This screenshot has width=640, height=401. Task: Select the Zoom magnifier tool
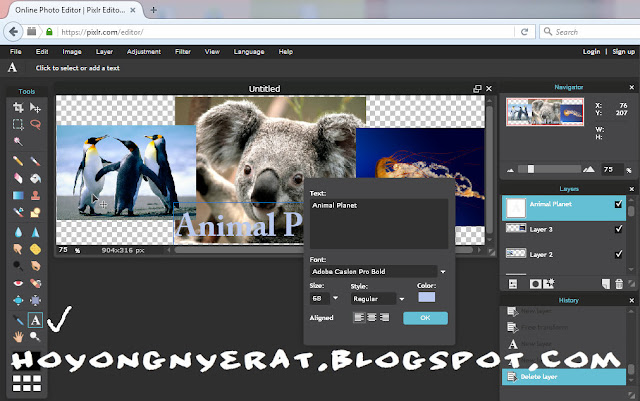click(x=35, y=337)
